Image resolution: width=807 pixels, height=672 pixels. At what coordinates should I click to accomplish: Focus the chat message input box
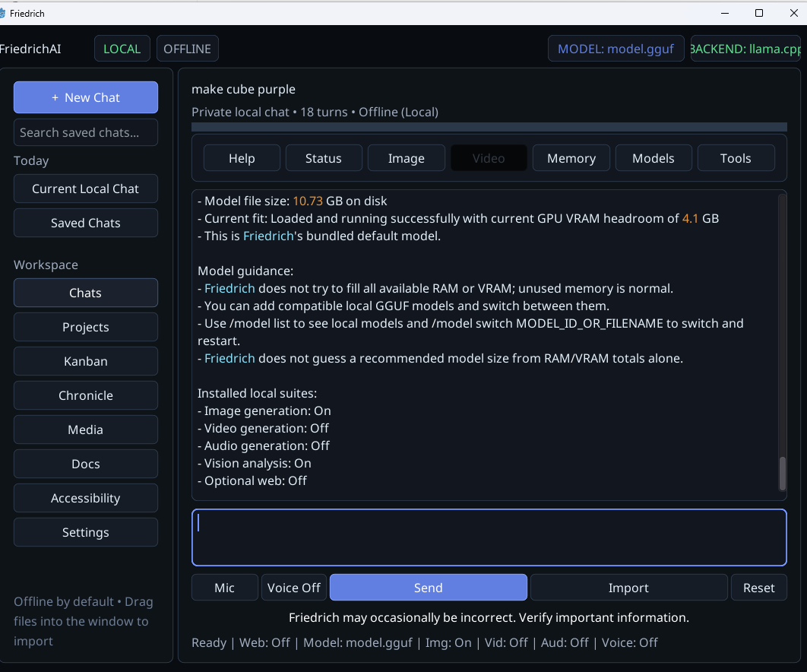[489, 537]
